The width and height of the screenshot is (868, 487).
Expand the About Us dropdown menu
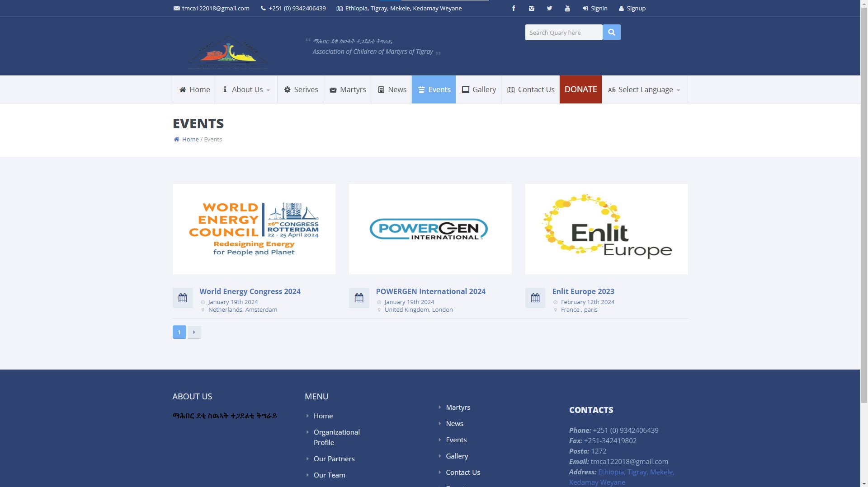coord(246,89)
